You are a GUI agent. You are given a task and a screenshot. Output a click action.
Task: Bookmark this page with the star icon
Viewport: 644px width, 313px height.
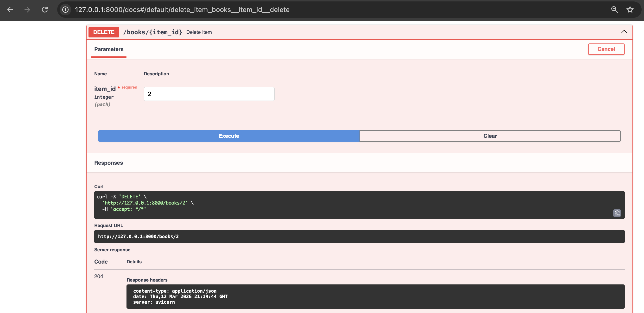(630, 10)
